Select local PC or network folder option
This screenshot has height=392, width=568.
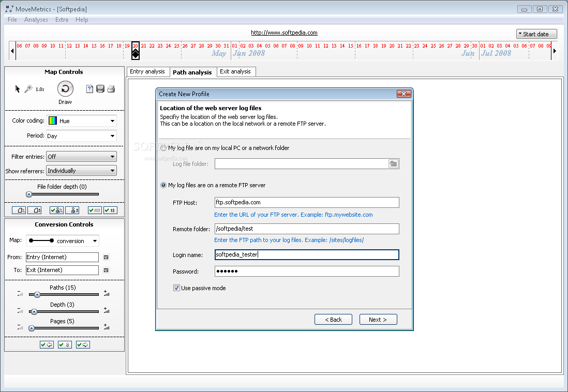coord(163,148)
